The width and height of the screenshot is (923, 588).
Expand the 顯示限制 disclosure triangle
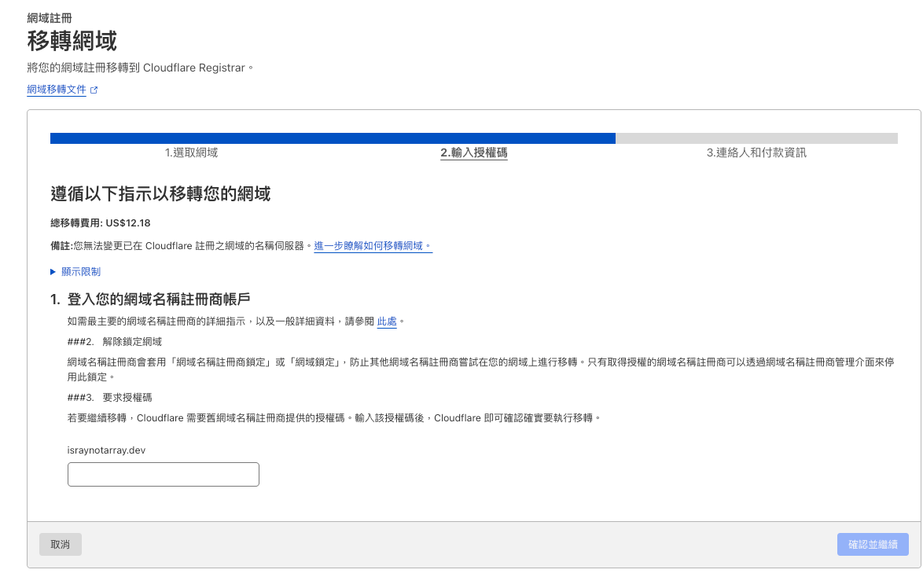pos(53,272)
